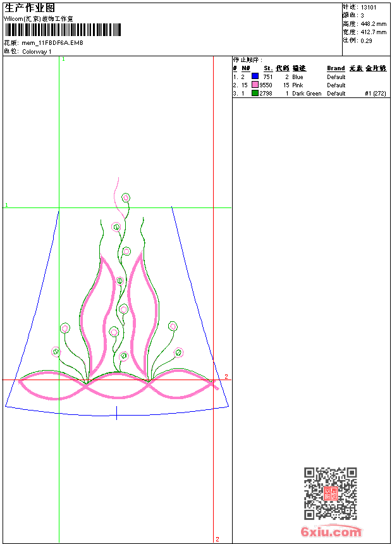Click the 生产作业图 page title

[30, 8]
